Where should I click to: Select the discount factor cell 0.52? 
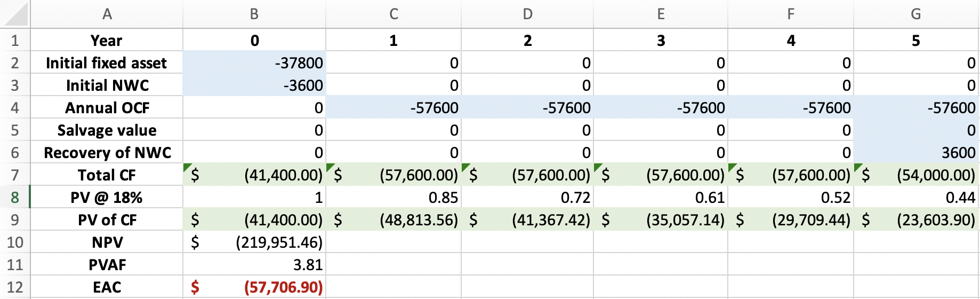pyautogui.click(x=791, y=197)
